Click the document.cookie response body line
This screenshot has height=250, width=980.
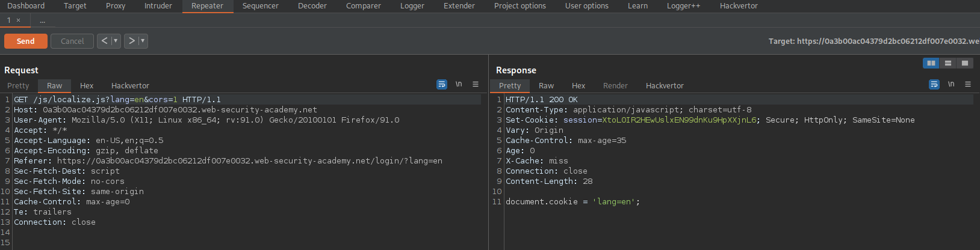click(x=573, y=202)
